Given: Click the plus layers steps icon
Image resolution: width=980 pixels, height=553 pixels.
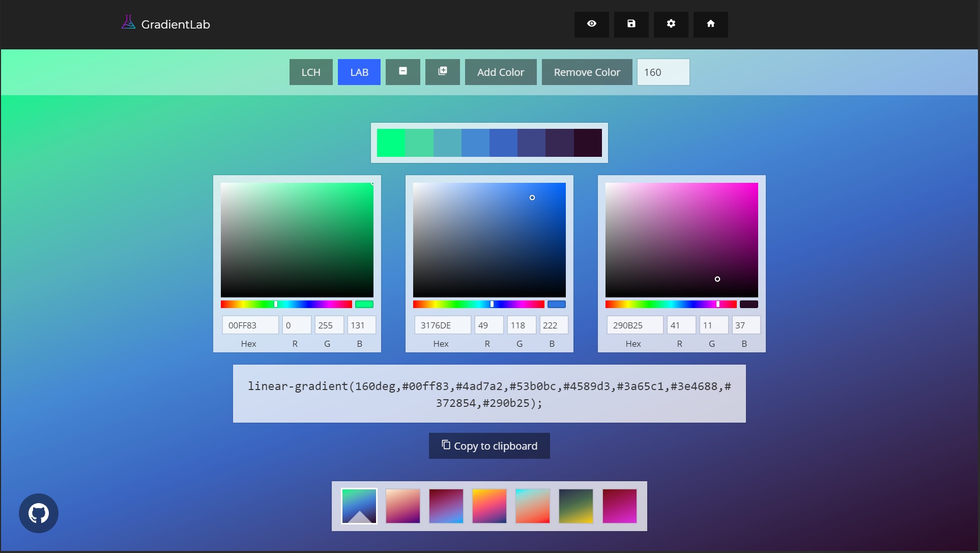Looking at the screenshot, I should point(442,71).
